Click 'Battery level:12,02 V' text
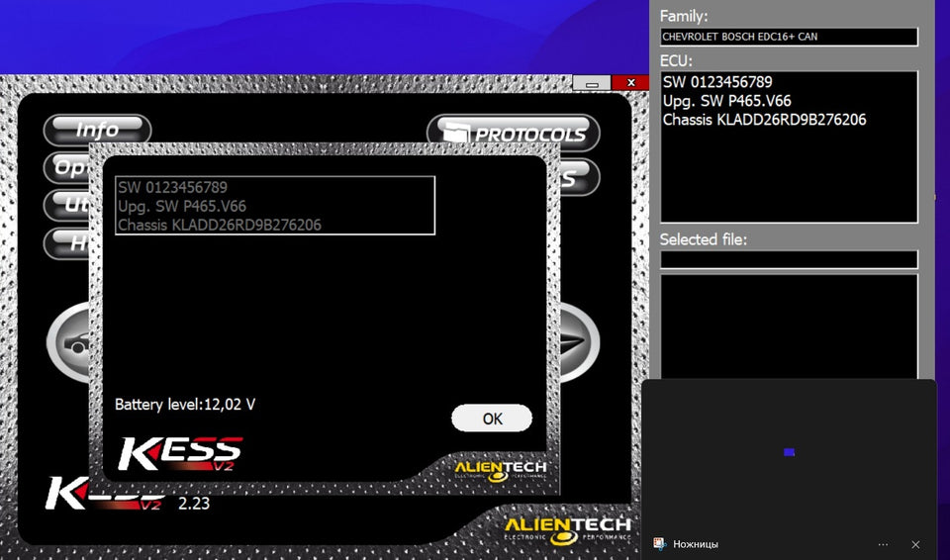The image size is (950, 560). coord(185,405)
